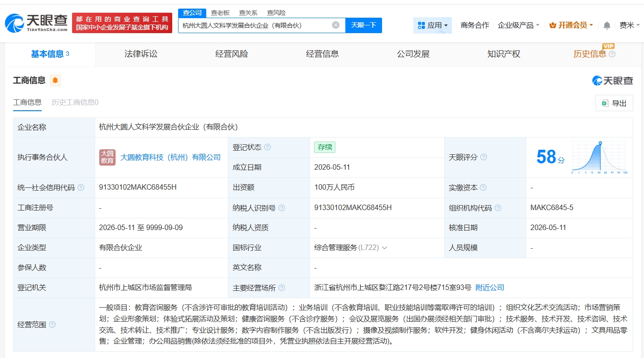Click the help icon next to 天眼评分
The image size is (644, 358).
(484, 157)
